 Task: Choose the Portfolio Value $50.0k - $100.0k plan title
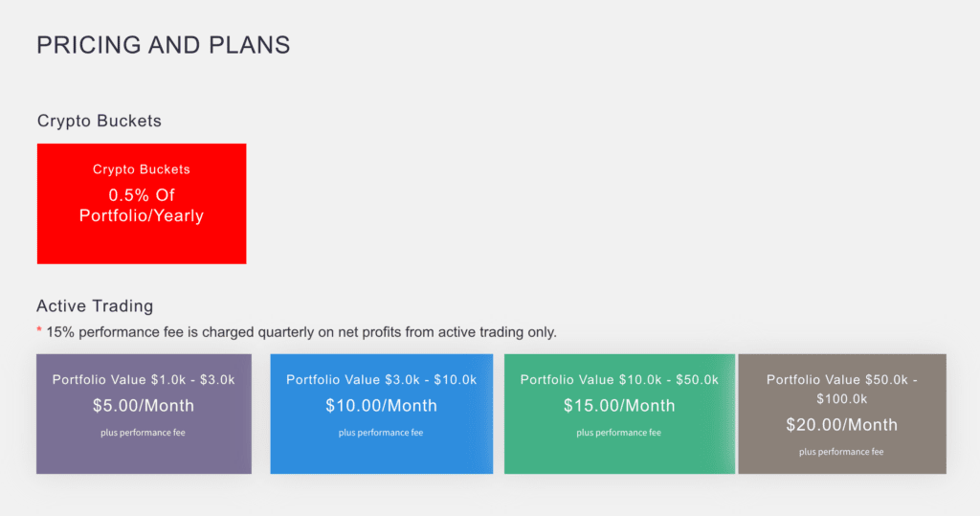tap(842, 389)
